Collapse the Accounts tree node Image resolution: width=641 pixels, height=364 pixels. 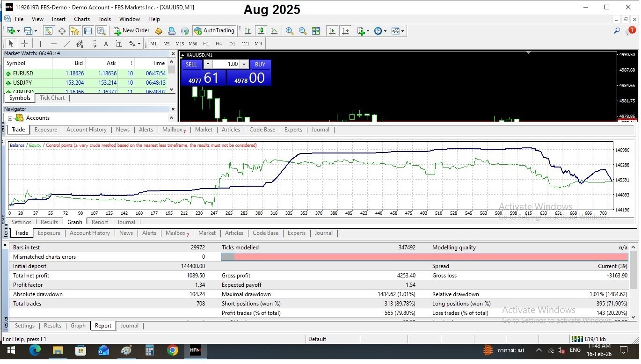click(10, 118)
